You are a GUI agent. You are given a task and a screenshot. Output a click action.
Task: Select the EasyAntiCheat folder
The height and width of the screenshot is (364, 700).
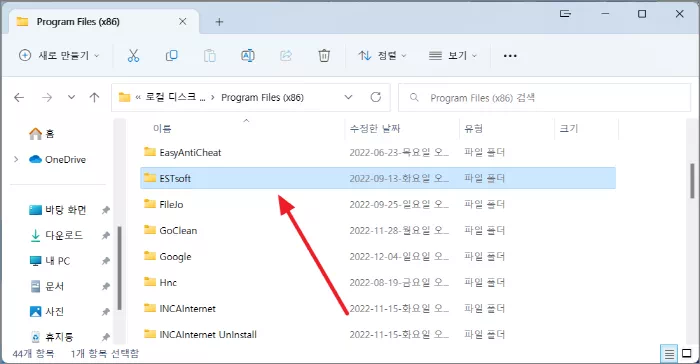pos(378,152)
